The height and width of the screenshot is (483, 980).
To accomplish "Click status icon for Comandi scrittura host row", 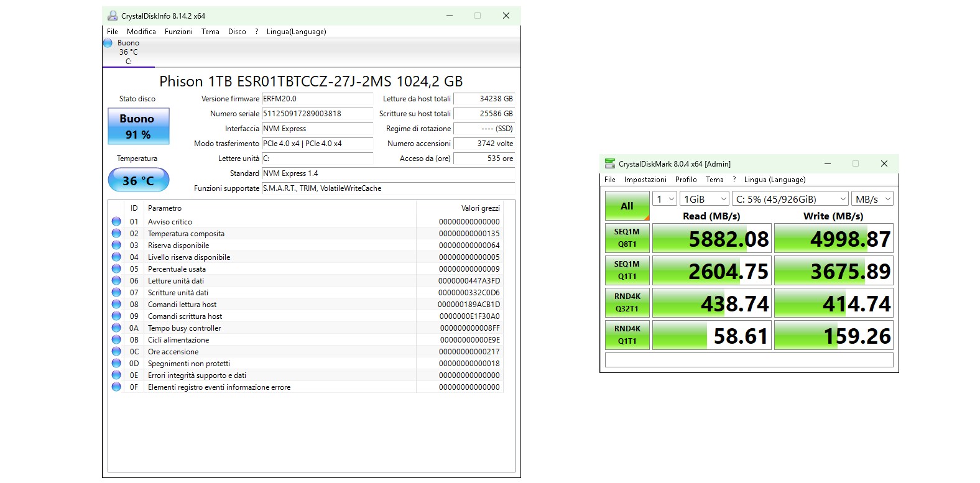I will (x=116, y=316).
